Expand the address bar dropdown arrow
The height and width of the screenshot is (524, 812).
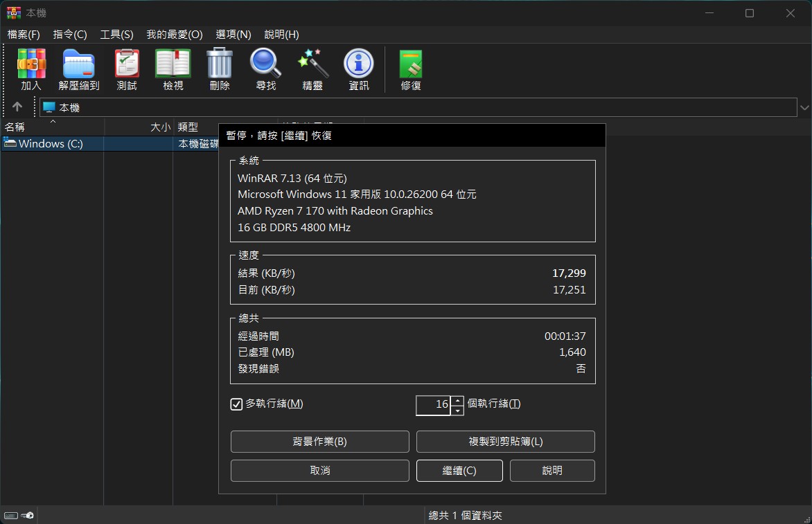pos(804,107)
